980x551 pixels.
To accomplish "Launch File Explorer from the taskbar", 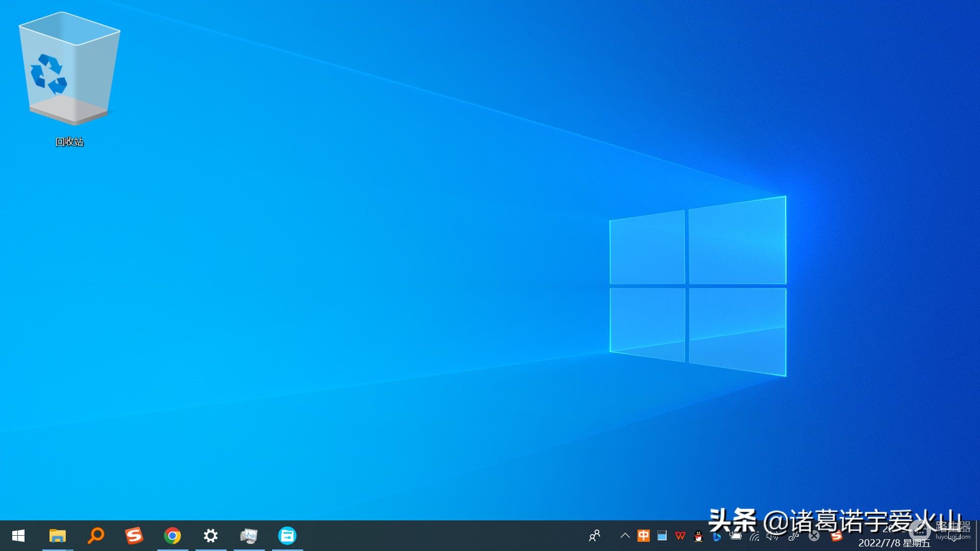I will (x=58, y=536).
